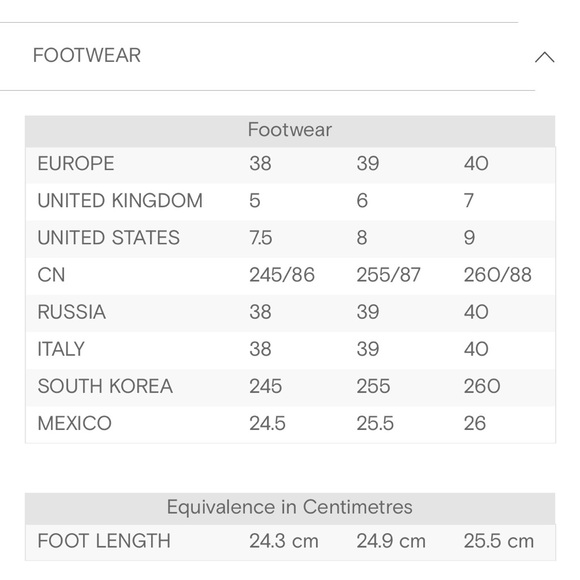Image resolution: width=580 pixels, height=580 pixels.
Task: Click the FOOT LENGTH row label
Action: (104, 541)
